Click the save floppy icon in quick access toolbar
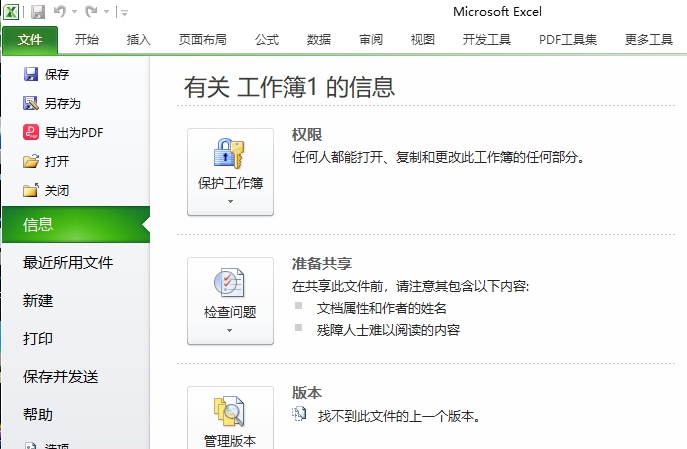The width and height of the screenshot is (687, 449). point(38,12)
